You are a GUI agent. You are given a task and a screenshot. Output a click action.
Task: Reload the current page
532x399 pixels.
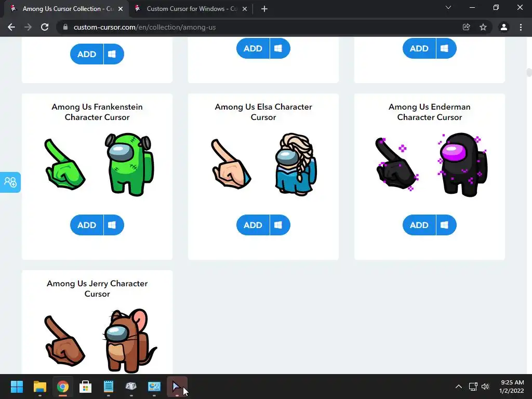pyautogui.click(x=45, y=27)
